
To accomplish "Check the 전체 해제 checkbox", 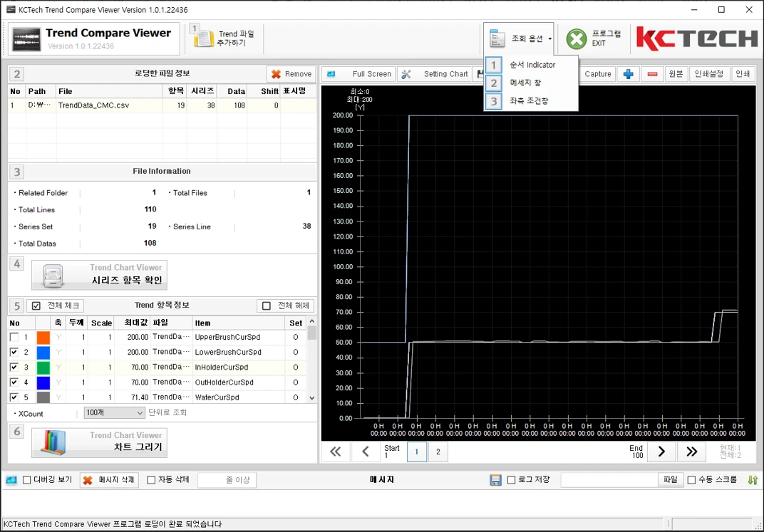I will click(266, 306).
